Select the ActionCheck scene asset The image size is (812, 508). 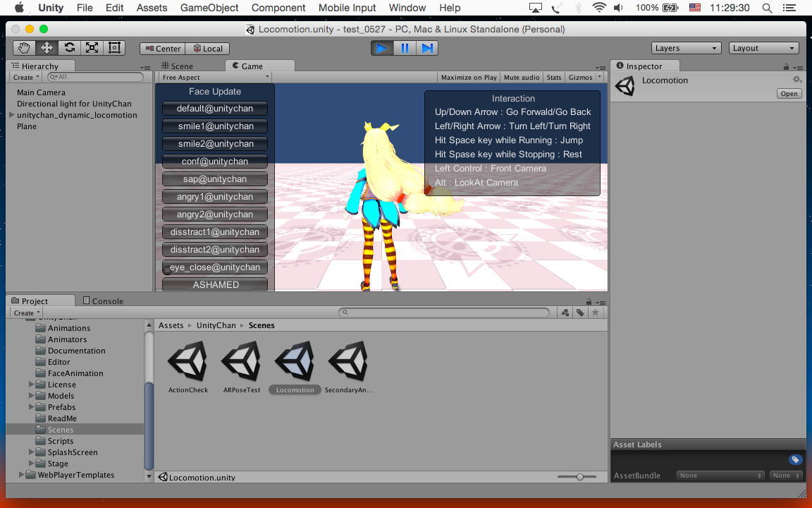(x=188, y=366)
